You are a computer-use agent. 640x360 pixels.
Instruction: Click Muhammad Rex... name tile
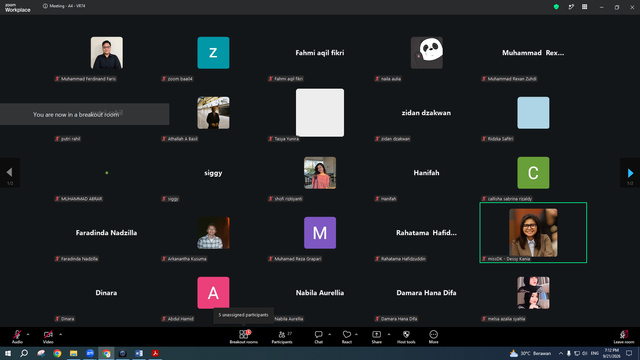533,53
